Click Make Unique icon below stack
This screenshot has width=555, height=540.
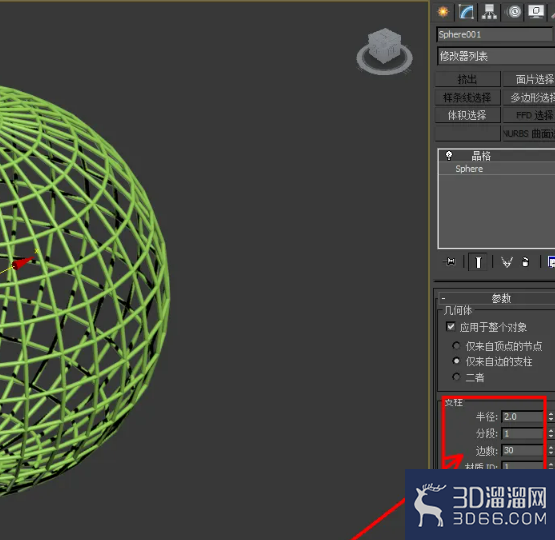pos(507,262)
